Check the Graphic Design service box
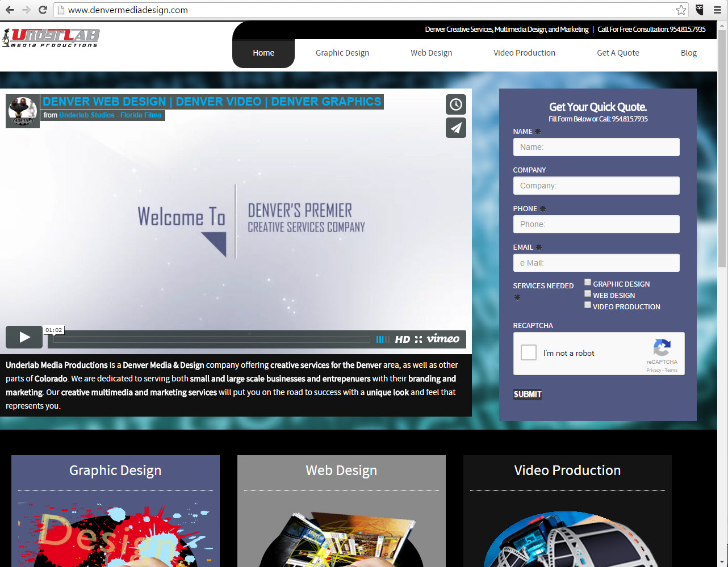Screen dimensions: 728x567 coord(588,283)
